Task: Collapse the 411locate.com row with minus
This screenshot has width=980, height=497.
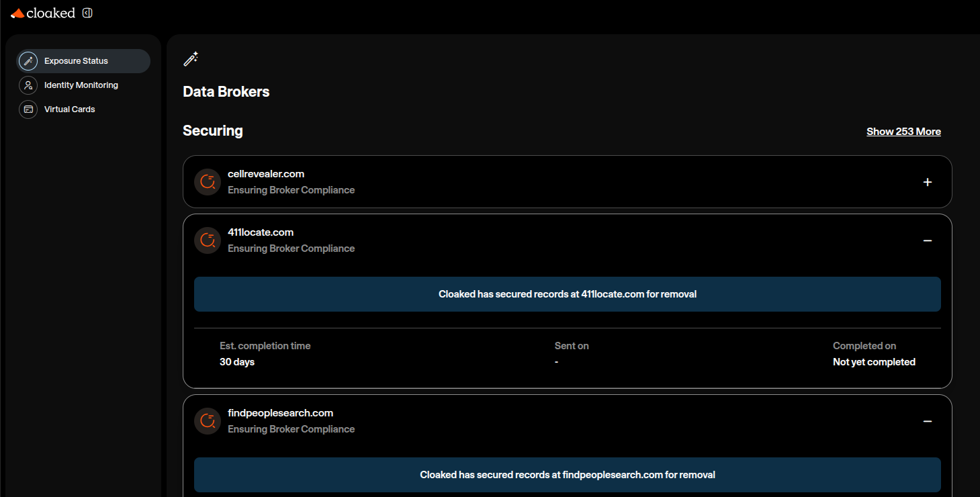Action: (x=928, y=240)
